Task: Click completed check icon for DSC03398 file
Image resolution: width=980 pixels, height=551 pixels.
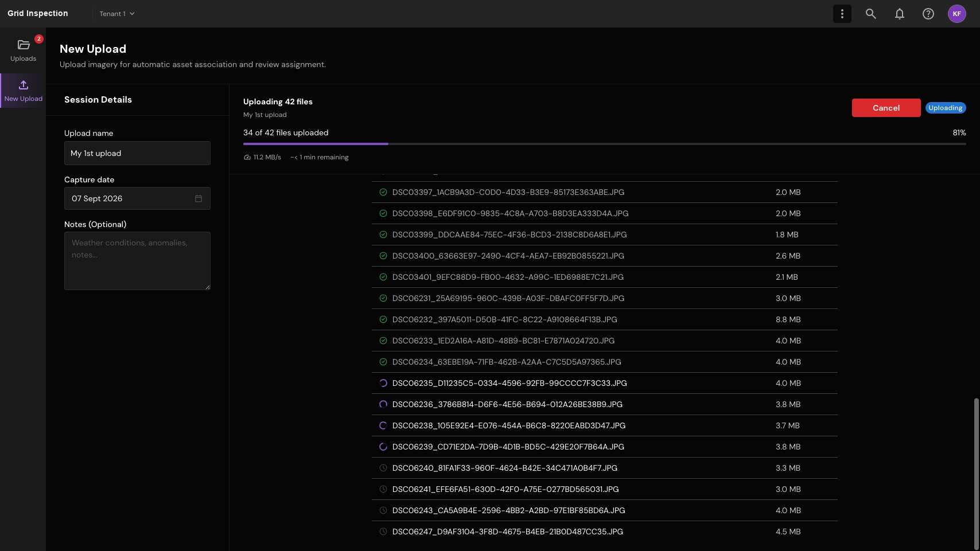Action: [383, 213]
